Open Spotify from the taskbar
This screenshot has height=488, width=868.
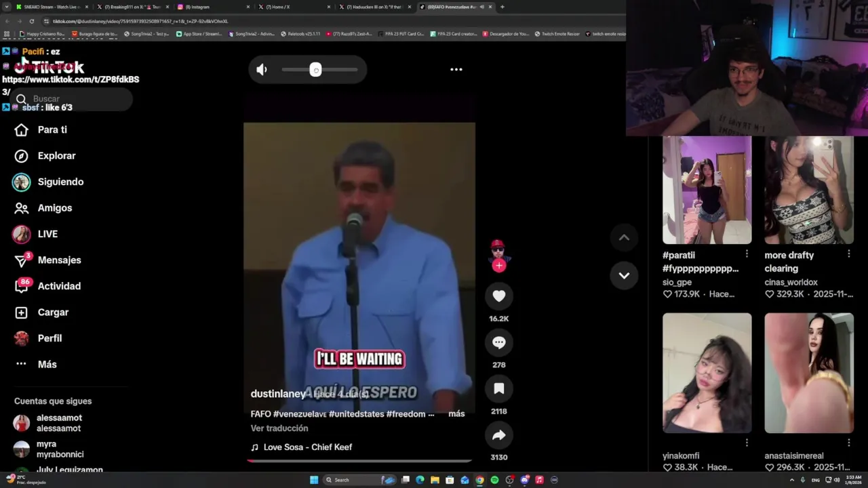494,480
